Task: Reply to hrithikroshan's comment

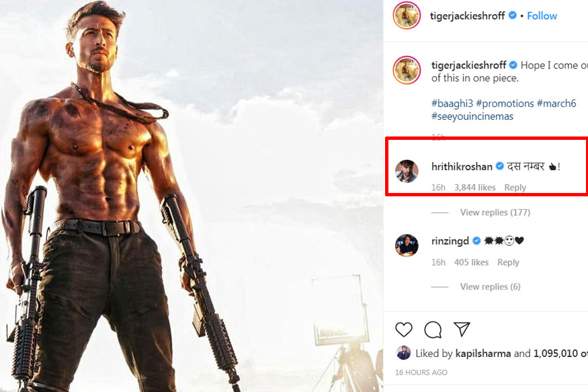Action: click(515, 188)
